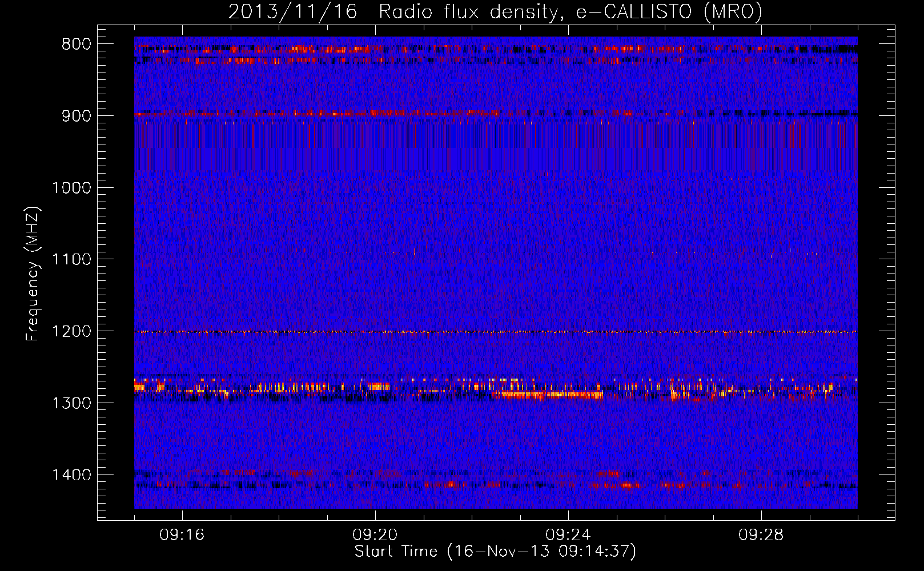Click the "Frequency (MHZ)" axis label
This screenshot has width=924, height=571.
click(33, 274)
